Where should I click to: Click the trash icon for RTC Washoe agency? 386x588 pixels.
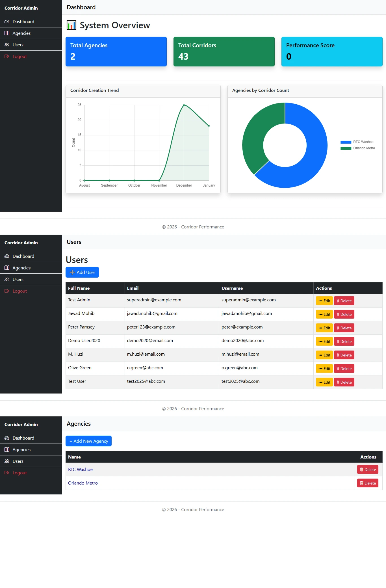coord(361,470)
